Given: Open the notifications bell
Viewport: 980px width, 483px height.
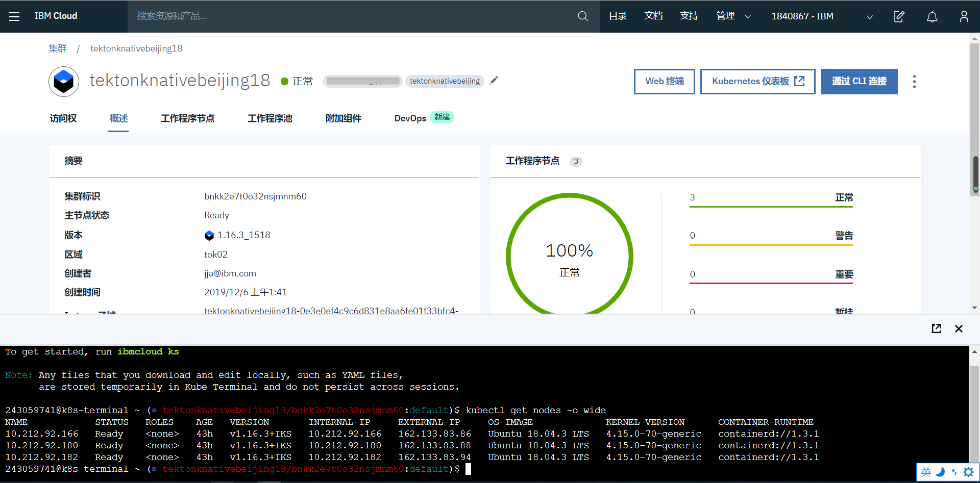Looking at the screenshot, I should click(932, 16).
